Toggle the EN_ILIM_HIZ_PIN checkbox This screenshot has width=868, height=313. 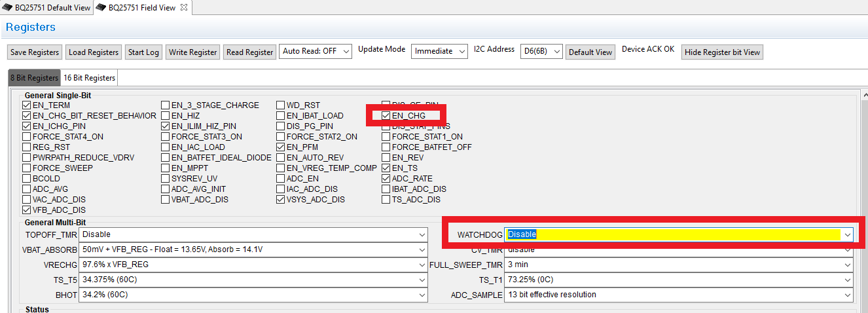(166, 126)
